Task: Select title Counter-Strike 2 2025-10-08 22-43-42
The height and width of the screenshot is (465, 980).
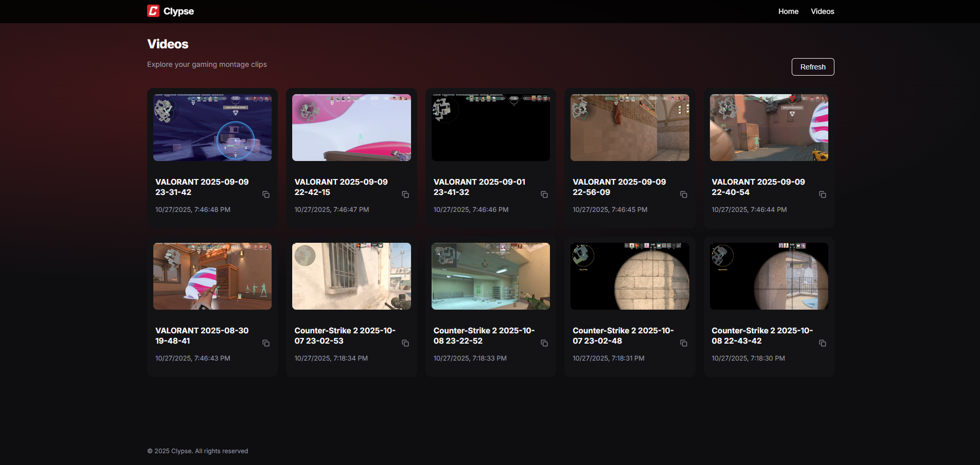Action: [x=762, y=336]
